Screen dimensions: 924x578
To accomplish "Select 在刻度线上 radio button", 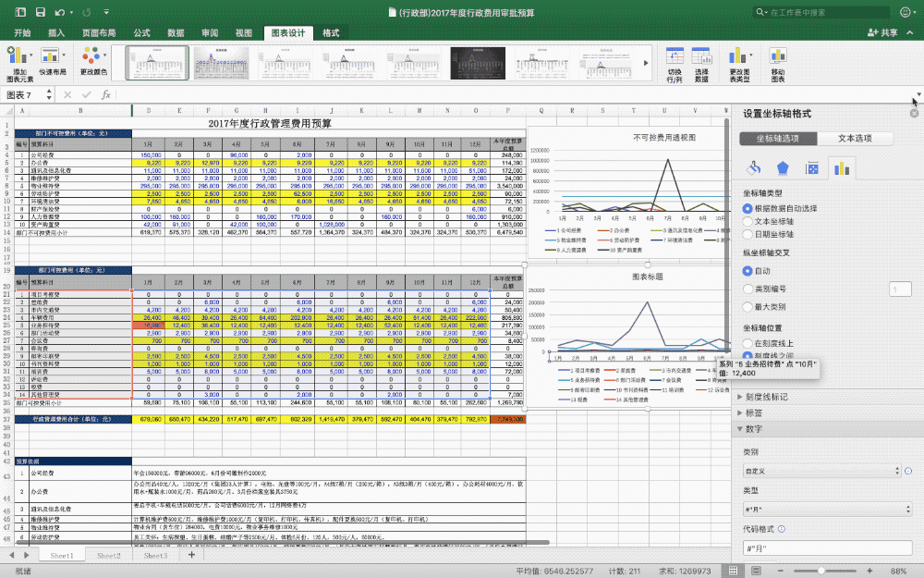I will pyautogui.click(x=748, y=343).
